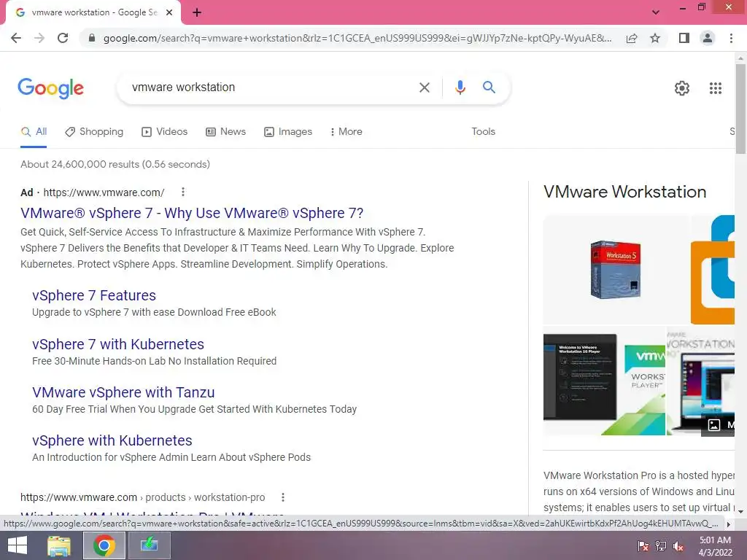Open the Windows Start menu
Image resolution: width=747 pixels, height=560 pixels.
coord(18,545)
